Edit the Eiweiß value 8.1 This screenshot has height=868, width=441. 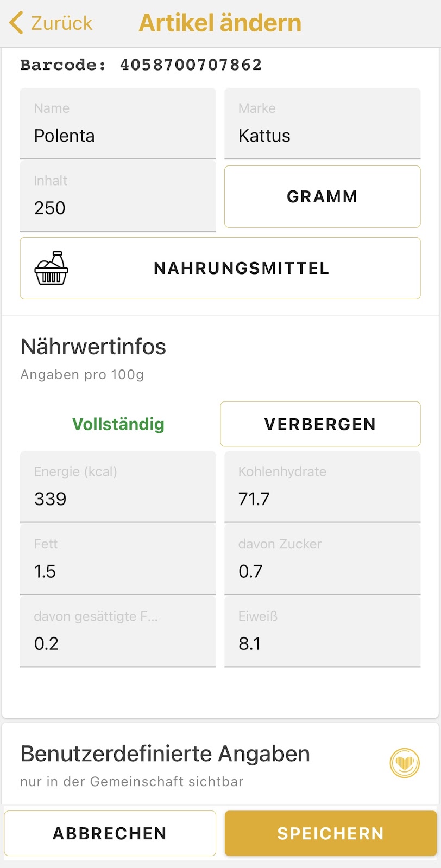pos(323,631)
